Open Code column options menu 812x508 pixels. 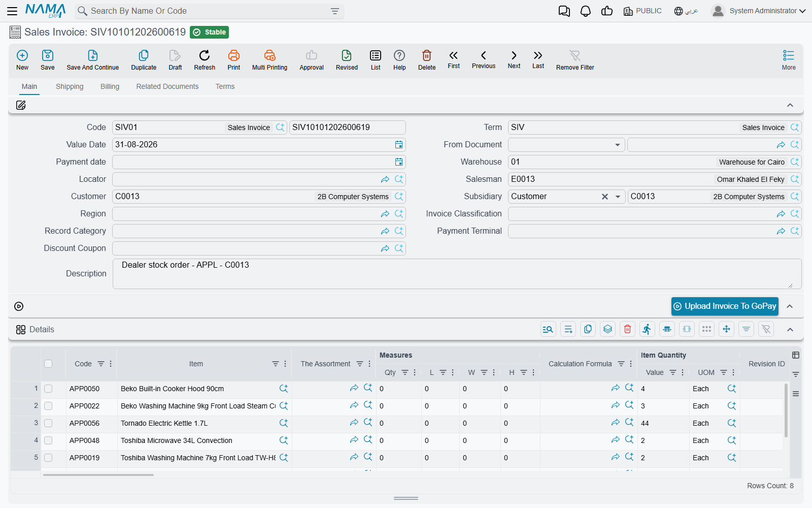tap(111, 364)
